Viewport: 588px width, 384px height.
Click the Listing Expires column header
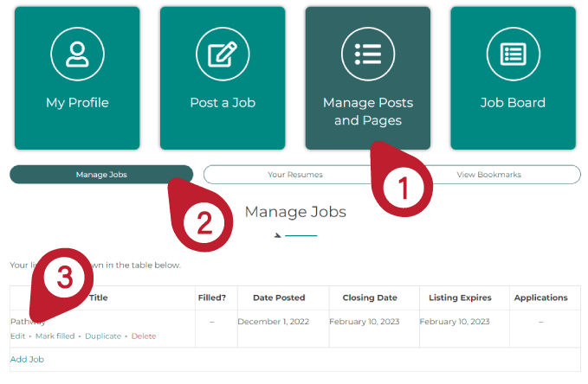[x=460, y=298]
